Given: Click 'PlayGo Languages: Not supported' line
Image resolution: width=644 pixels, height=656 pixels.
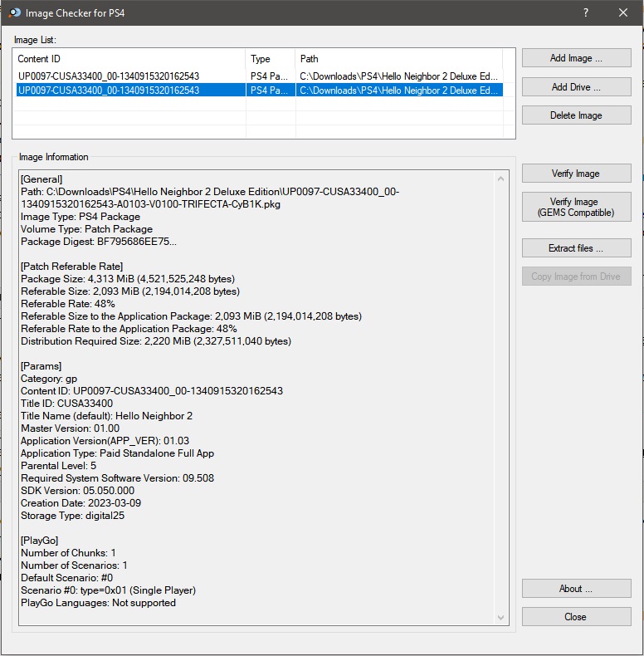Looking at the screenshot, I should [98, 603].
